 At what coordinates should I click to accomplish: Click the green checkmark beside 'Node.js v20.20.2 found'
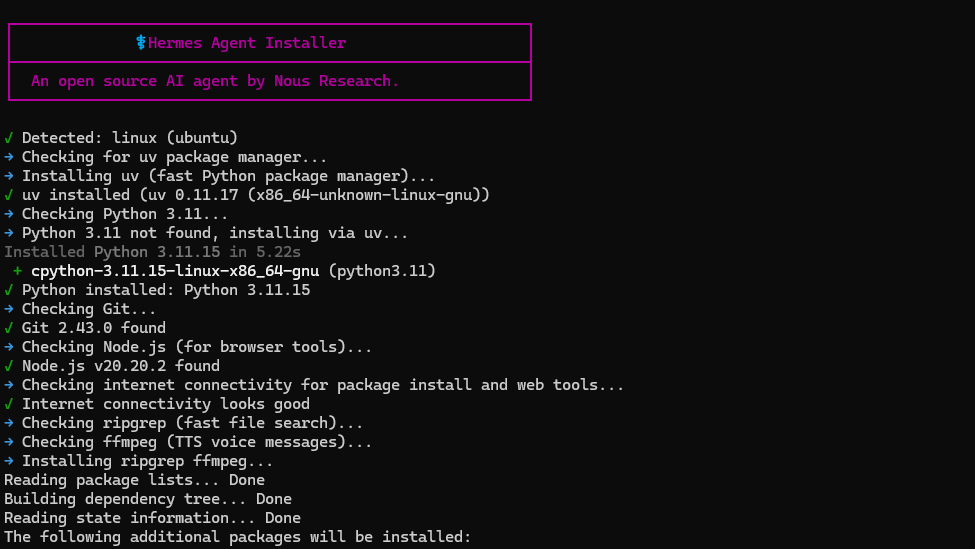pos(9,366)
